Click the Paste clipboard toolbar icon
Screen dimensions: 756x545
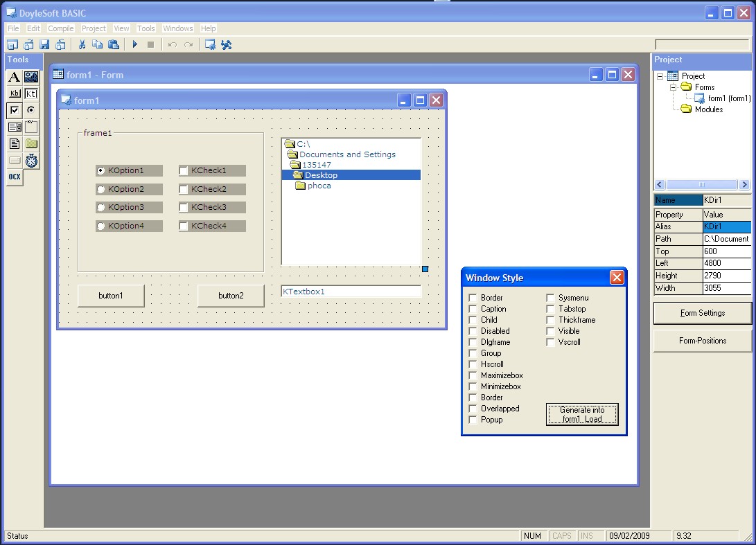[114, 45]
